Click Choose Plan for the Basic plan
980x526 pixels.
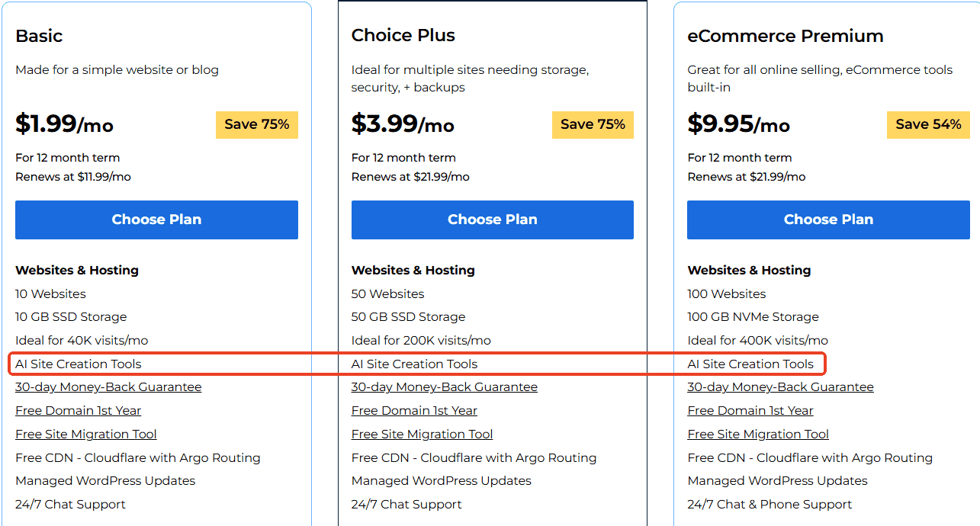(156, 220)
